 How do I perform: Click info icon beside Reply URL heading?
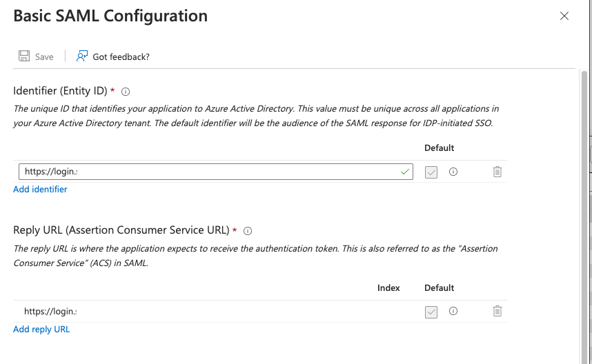tap(248, 231)
